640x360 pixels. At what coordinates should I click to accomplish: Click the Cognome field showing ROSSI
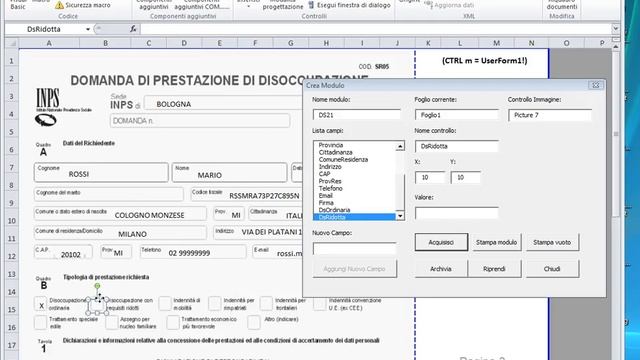point(101,172)
